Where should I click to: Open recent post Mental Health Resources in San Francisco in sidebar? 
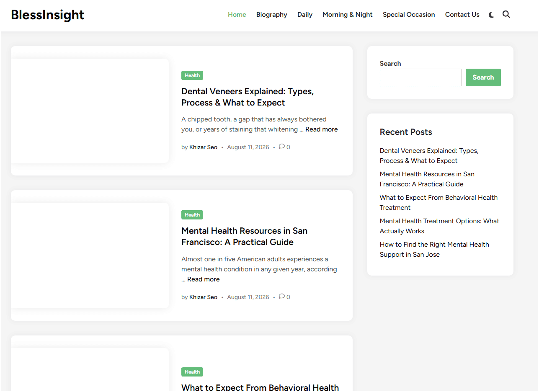427,179
